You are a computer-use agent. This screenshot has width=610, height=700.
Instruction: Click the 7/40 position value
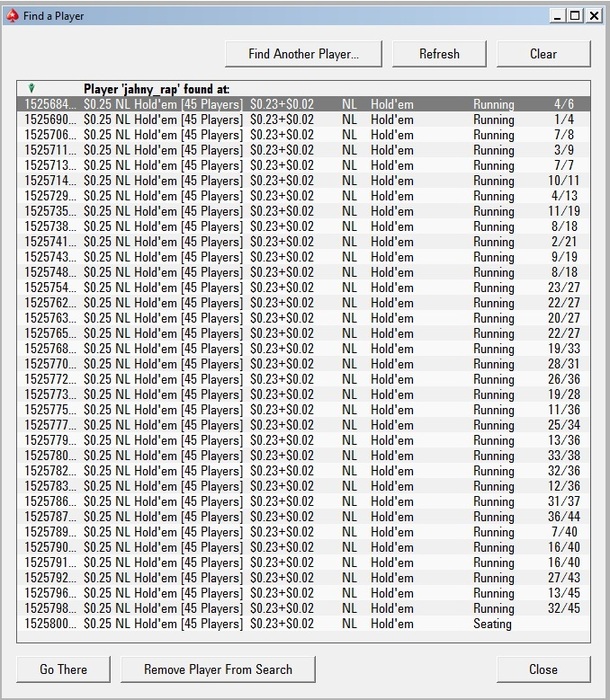click(564, 532)
